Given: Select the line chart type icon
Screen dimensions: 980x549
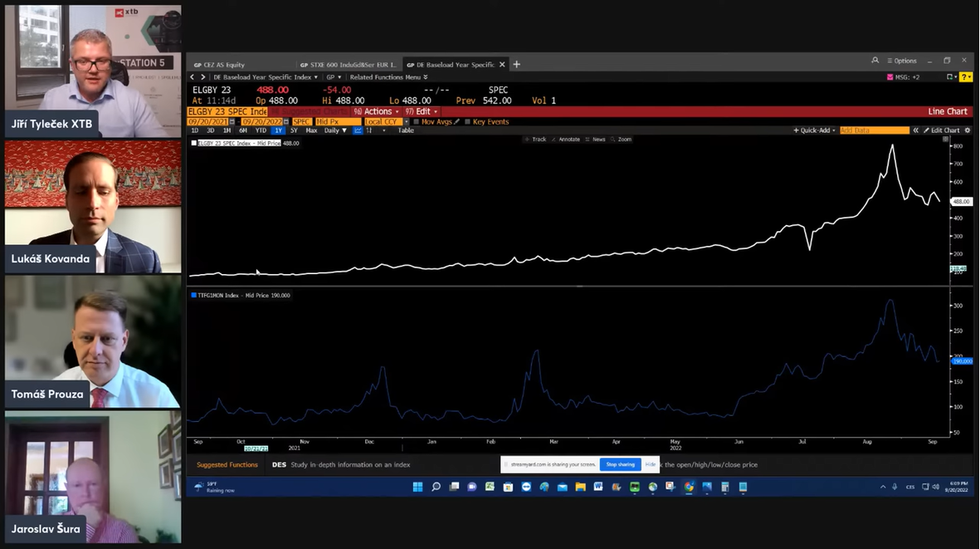Looking at the screenshot, I should pos(356,130).
